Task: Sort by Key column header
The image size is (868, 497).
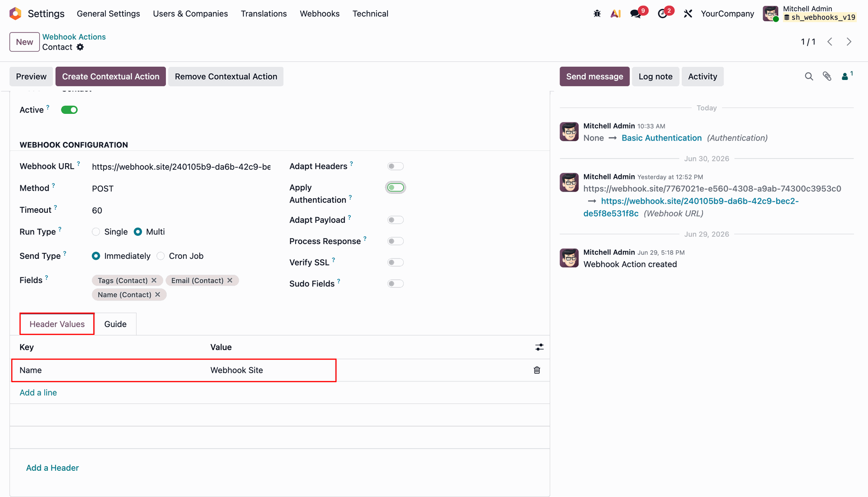Action: [27, 347]
